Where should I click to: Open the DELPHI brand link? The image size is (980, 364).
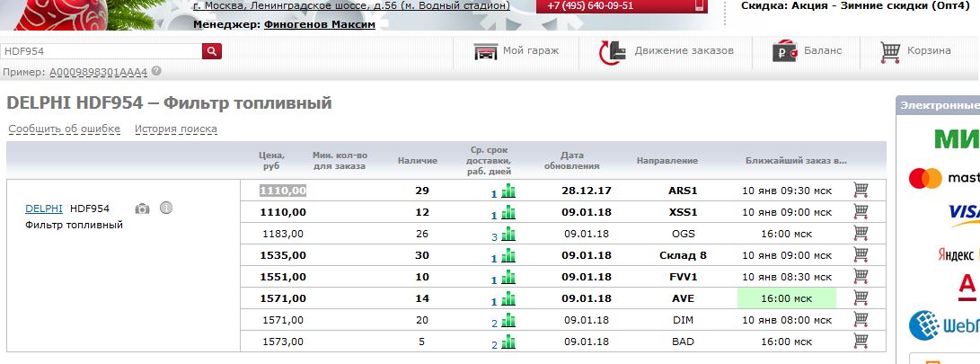click(x=44, y=209)
